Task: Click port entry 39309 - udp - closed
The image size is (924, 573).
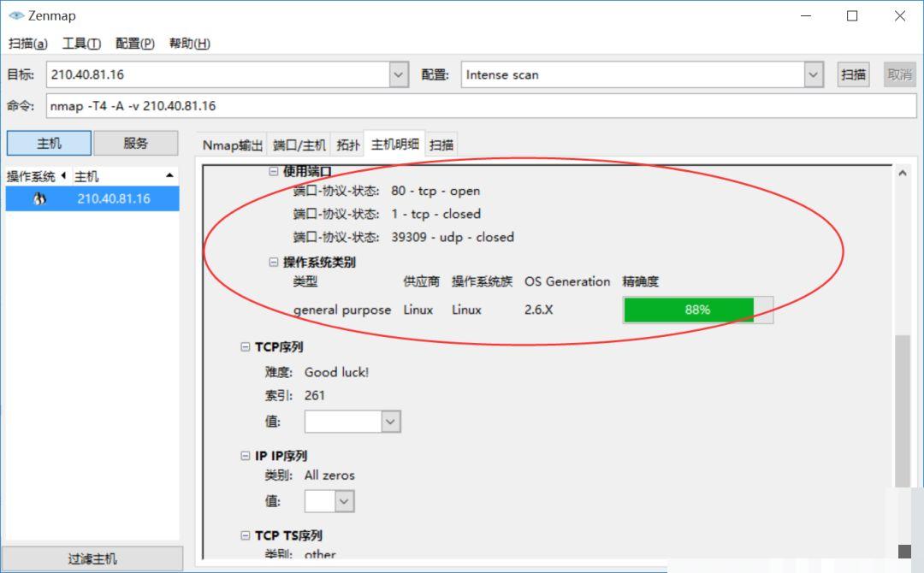Action: pos(453,238)
